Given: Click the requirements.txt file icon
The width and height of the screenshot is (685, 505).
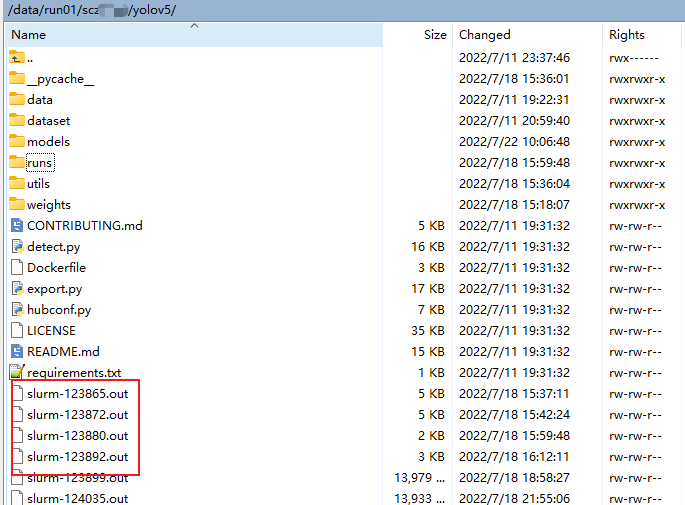Looking at the screenshot, I should click(x=16, y=372).
